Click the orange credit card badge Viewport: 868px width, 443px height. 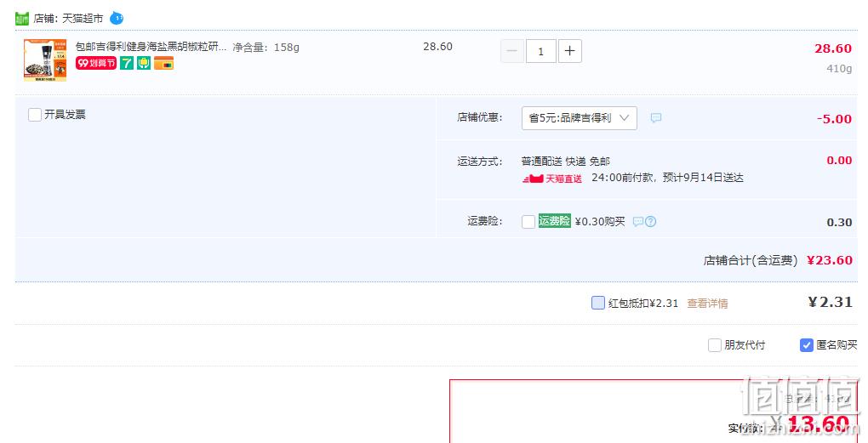pyautogui.click(x=164, y=63)
